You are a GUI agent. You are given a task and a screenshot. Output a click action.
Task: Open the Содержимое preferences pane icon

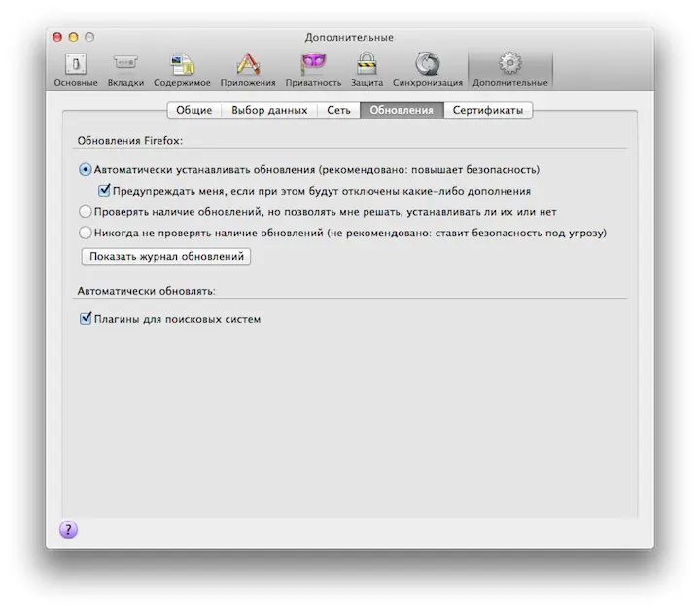click(x=182, y=65)
